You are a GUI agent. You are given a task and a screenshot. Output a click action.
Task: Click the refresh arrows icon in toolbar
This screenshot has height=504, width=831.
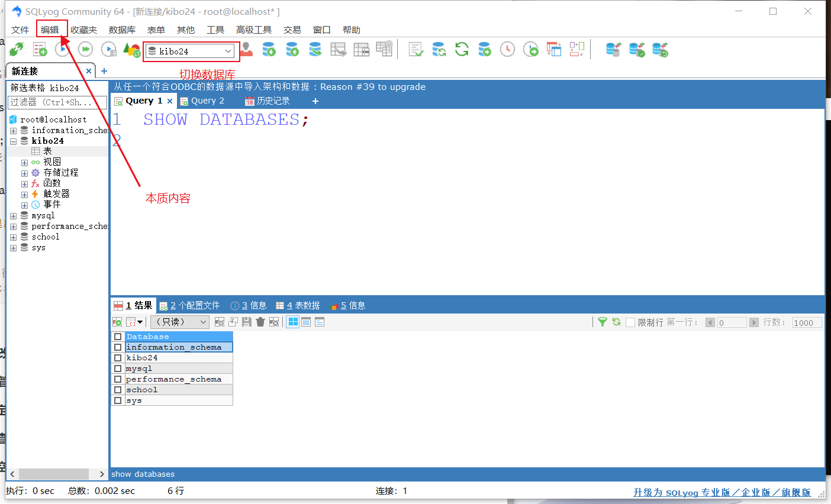(x=462, y=50)
